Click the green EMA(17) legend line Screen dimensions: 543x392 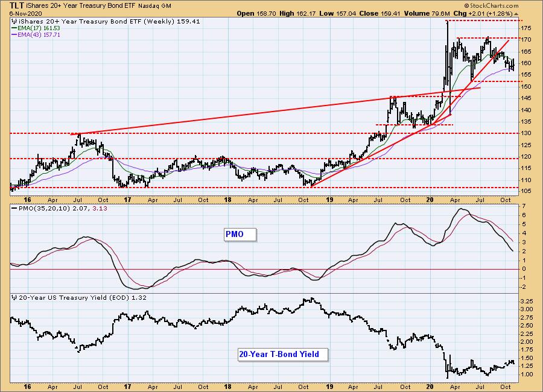(x=14, y=28)
